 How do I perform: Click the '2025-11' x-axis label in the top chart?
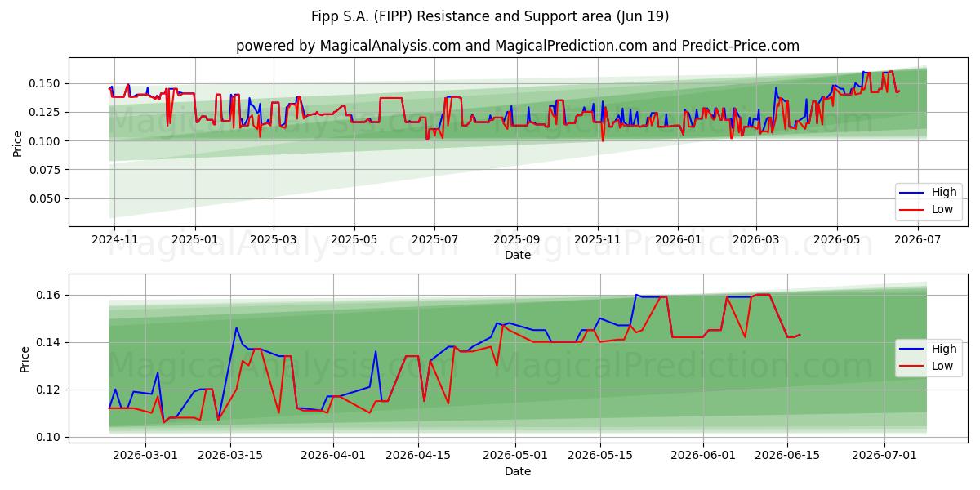pos(598,239)
